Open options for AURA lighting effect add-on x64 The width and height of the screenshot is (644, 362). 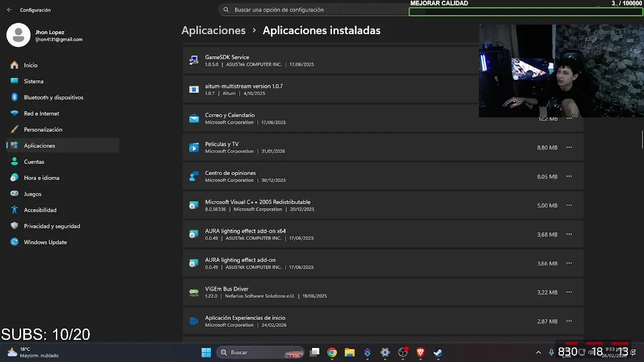[569, 234]
